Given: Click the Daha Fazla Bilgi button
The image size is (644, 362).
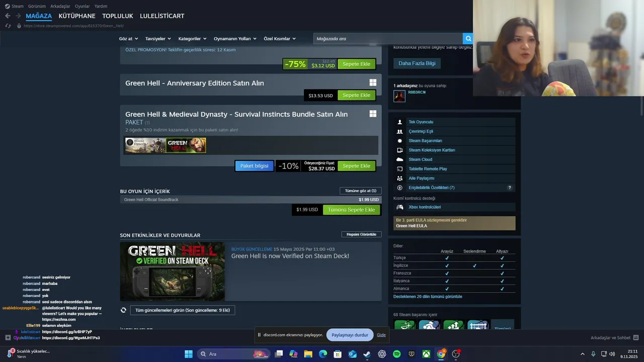Looking at the screenshot, I should pyautogui.click(x=417, y=63).
